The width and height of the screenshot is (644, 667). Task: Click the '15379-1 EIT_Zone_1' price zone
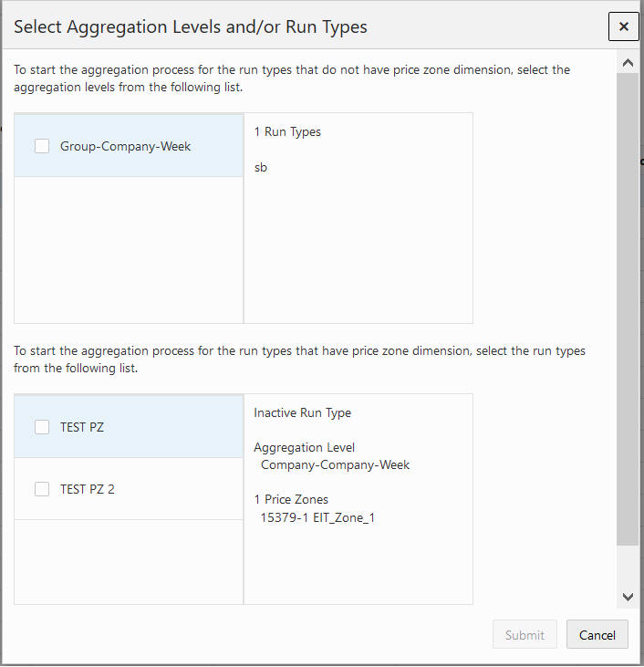(317, 517)
